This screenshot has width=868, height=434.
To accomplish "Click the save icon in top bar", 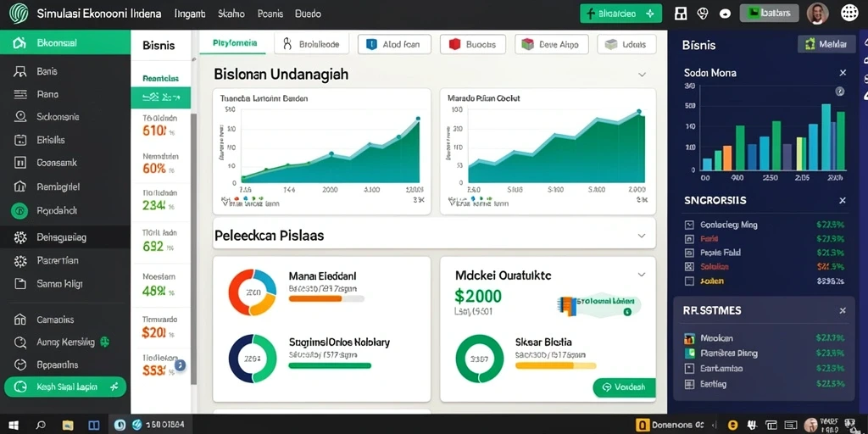I will [x=681, y=14].
